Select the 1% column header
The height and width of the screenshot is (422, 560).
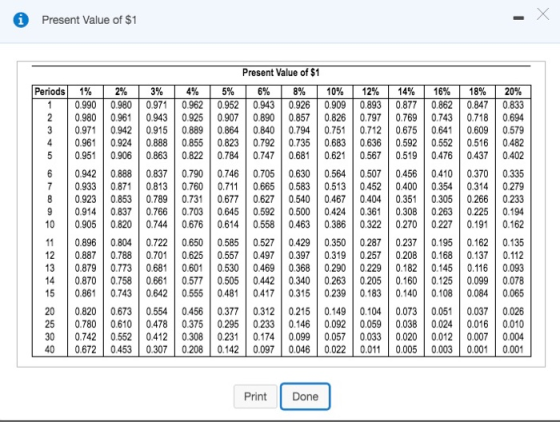pyautogui.click(x=85, y=92)
